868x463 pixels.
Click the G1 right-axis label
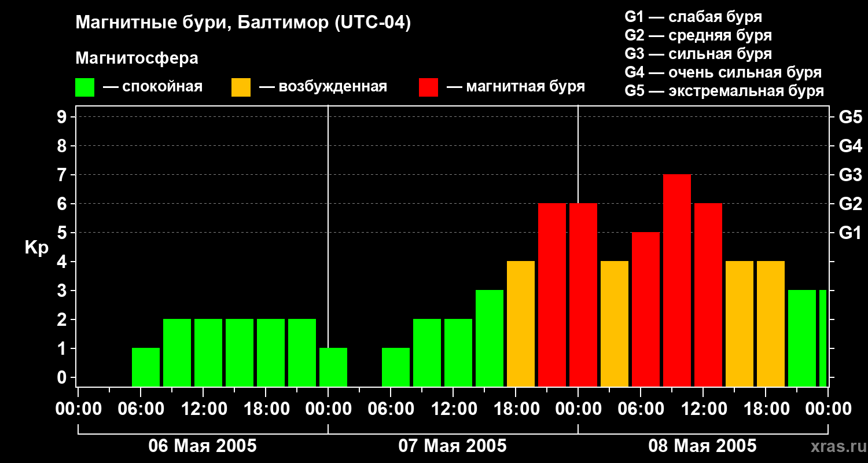tap(850, 233)
